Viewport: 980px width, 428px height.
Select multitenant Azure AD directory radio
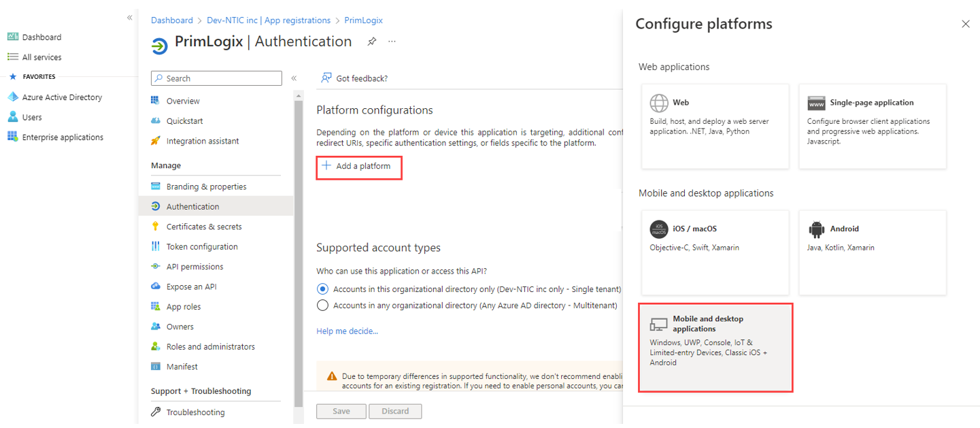322,306
